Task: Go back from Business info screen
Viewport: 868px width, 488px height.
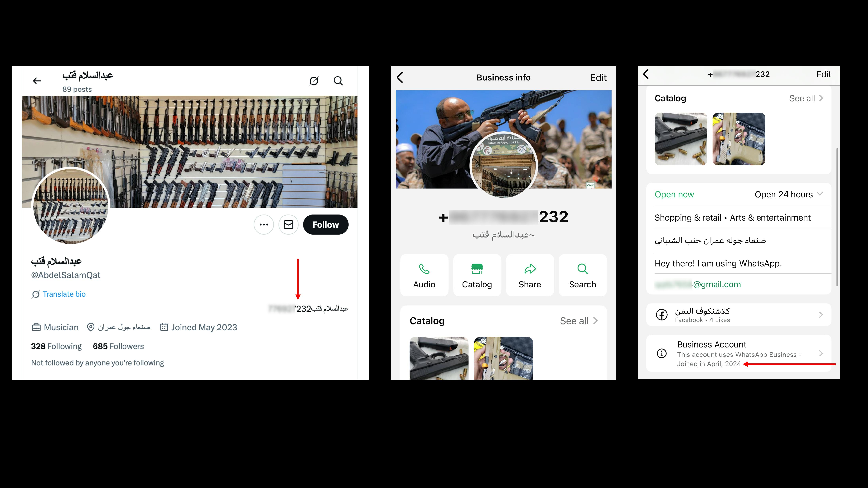Action: [400, 77]
